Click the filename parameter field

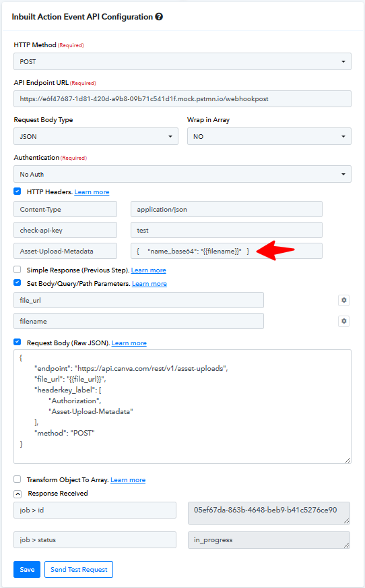pos(139,321)
